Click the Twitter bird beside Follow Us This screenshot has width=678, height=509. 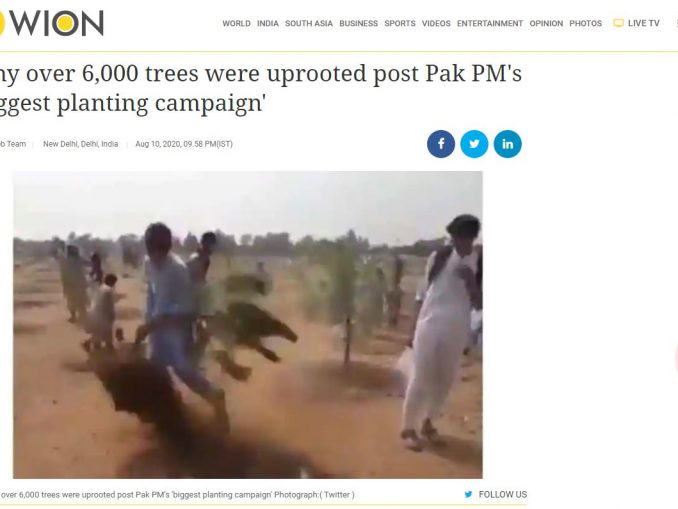[x=468, y=494]
